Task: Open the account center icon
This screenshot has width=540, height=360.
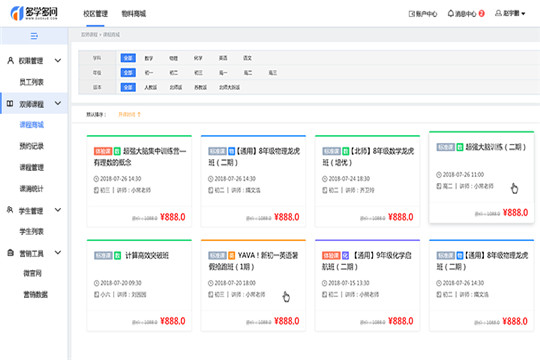Action: coord(412,14)
